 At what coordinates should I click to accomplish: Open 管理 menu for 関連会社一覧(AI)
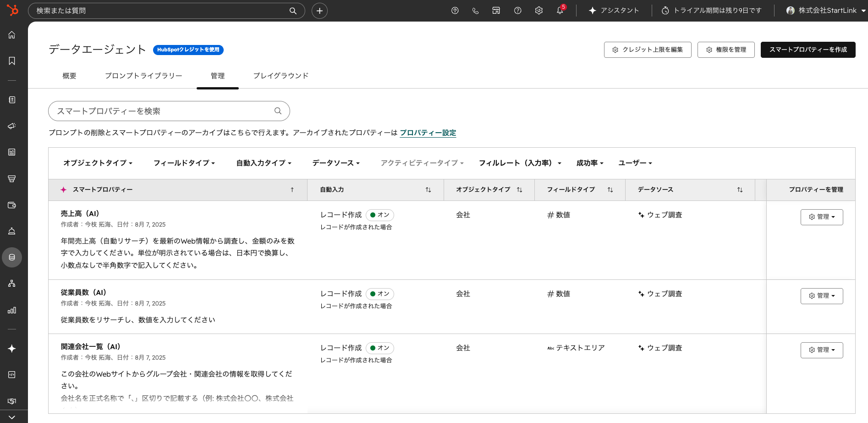pos(822,350)
